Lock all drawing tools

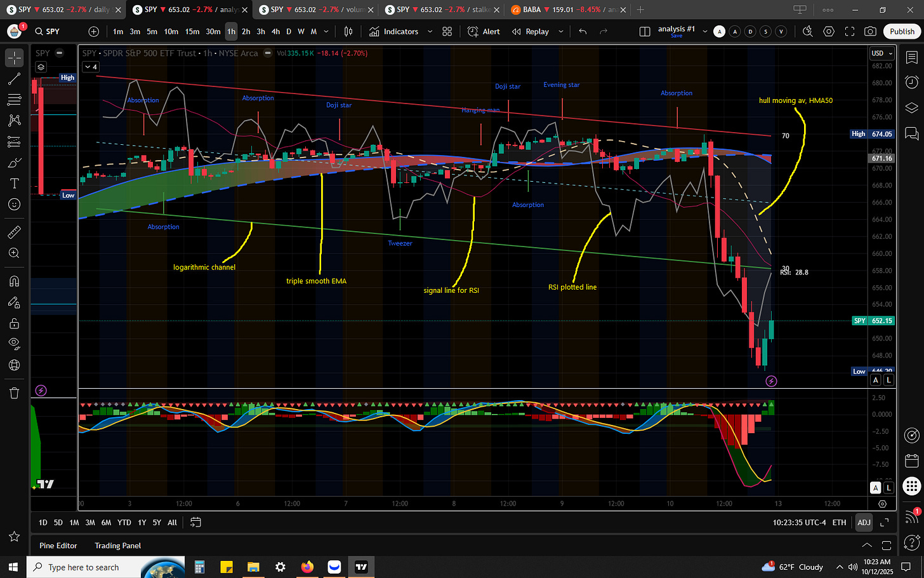click(14, 323)
